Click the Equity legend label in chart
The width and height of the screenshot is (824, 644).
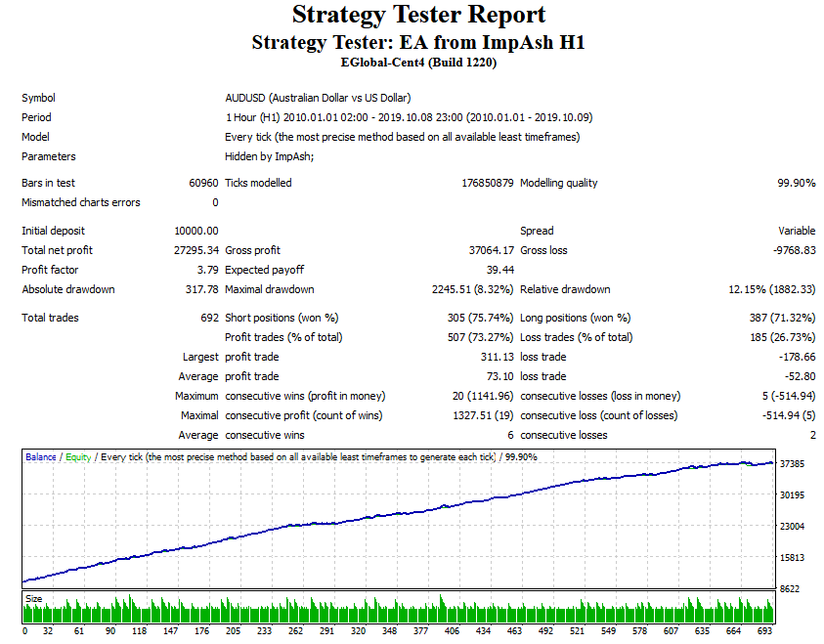click(x=78, y=457)
